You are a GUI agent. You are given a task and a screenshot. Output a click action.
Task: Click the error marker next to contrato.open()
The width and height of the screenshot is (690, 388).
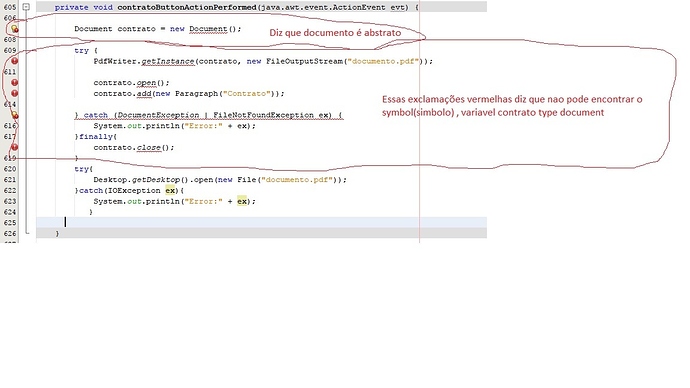click(15, 83)
